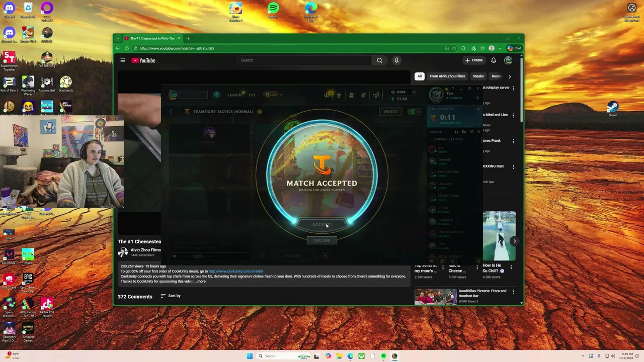Screen dimensions: 644x362
Task: Click the browser address bar URL
Action: 177,48
